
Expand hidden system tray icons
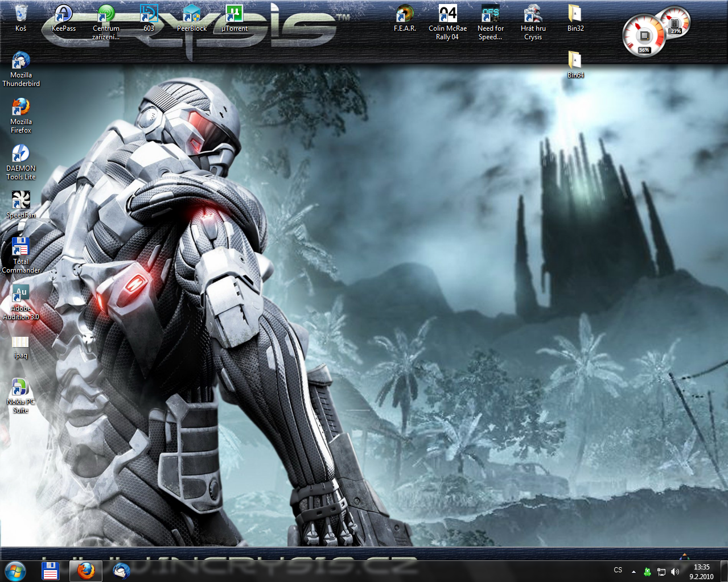[634, 571]
